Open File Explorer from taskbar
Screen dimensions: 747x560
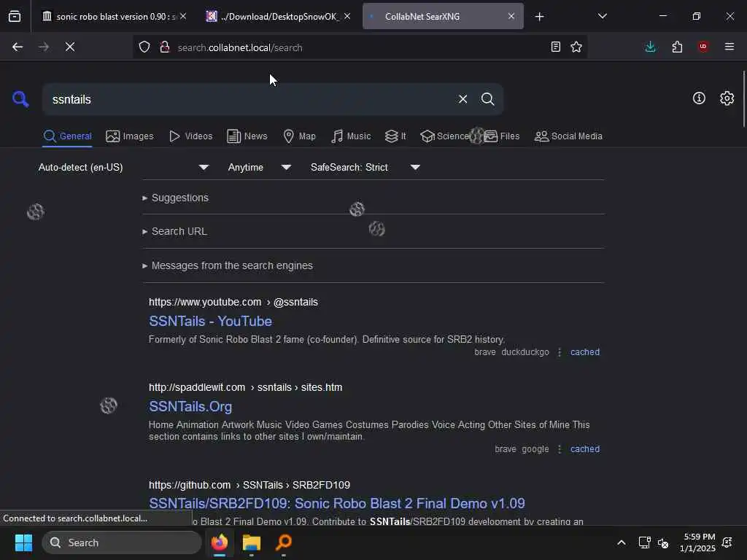[x=252, y=542]
